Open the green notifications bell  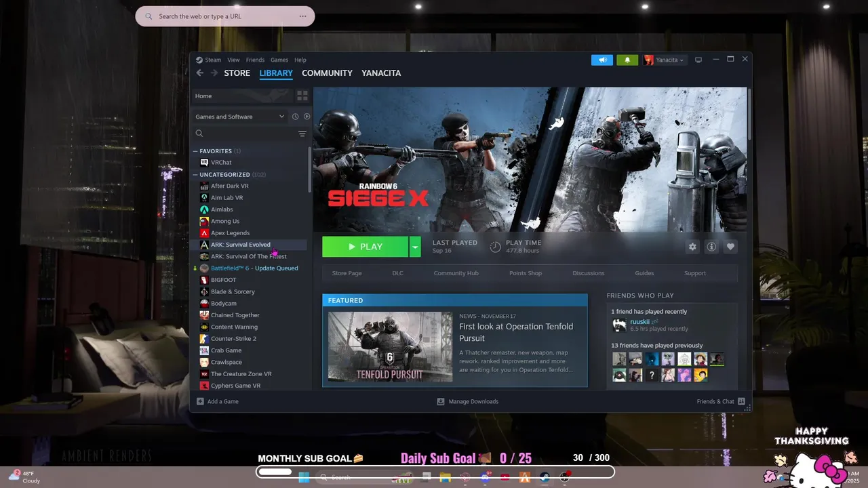click(627, 60)
